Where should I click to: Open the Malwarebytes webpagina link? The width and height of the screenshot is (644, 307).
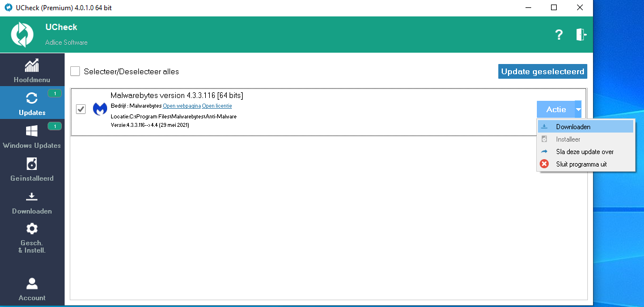(182, 106)
